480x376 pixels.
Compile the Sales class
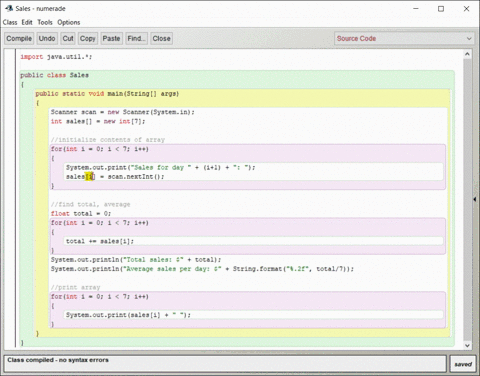click(x=19, y=38)
